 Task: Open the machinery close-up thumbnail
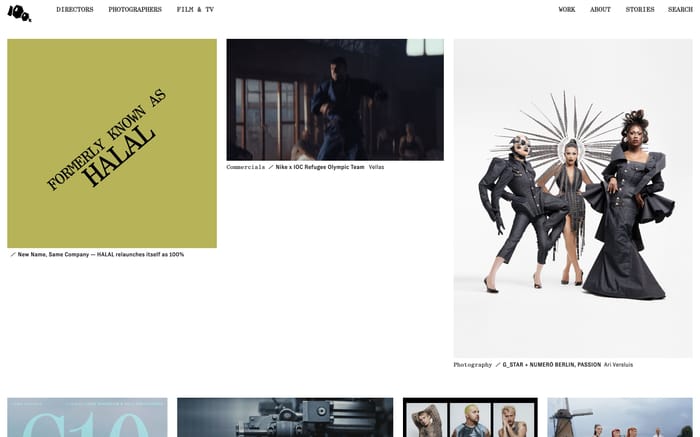point(285,417)
